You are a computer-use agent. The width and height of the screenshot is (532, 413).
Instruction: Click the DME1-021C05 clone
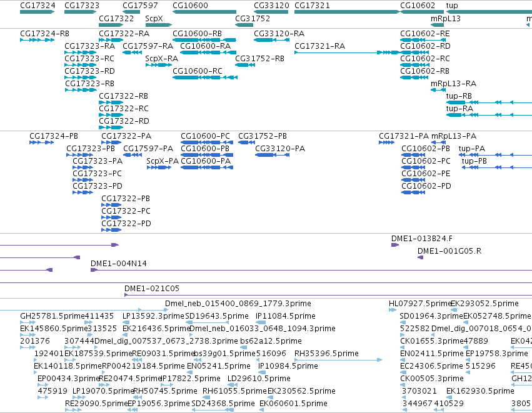pos(328,295)
